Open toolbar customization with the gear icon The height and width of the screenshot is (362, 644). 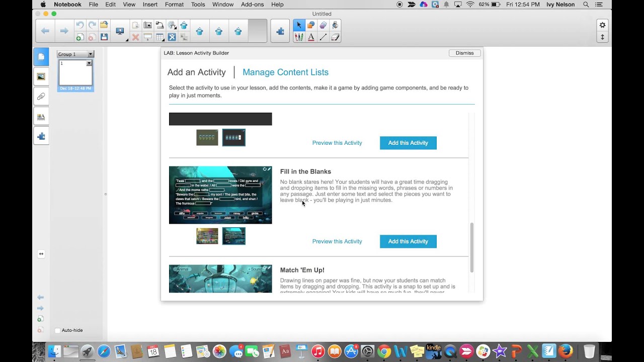coord(602,25)
